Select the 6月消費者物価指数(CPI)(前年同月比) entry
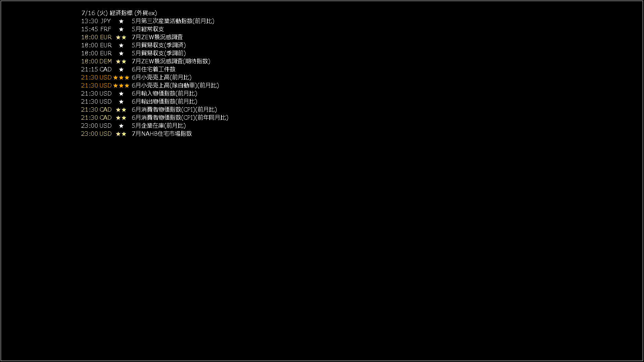644x362 pixels. tap(180, 118)
